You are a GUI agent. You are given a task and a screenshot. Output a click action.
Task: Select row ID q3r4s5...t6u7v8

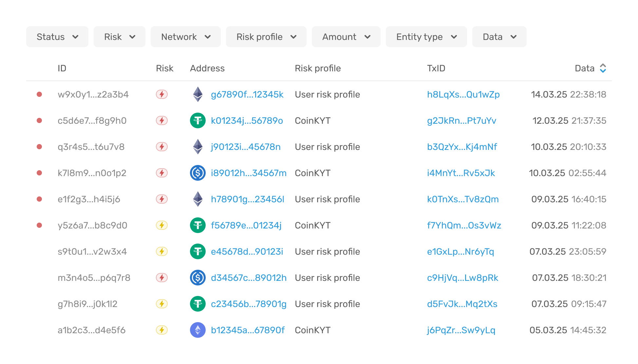91,147
